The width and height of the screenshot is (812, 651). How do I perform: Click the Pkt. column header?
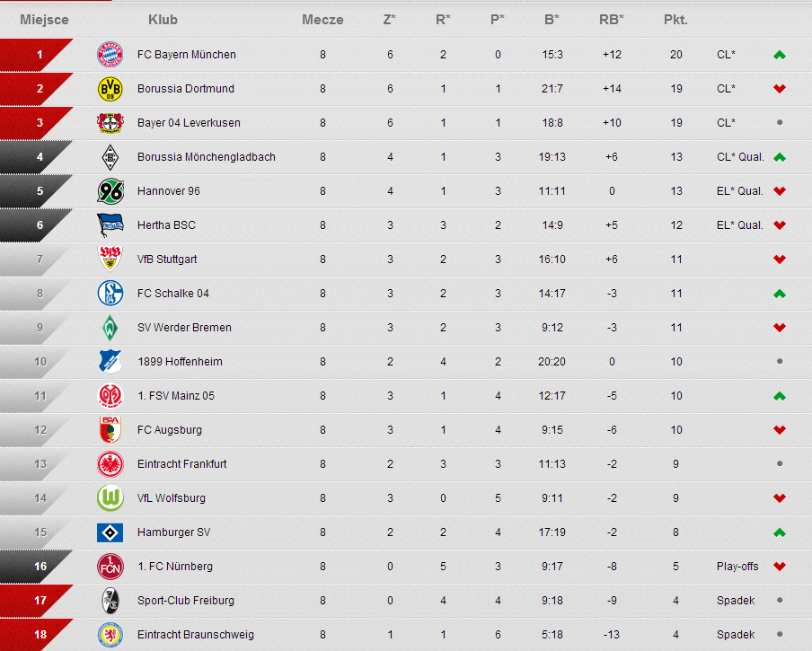(x=675, y=20)
